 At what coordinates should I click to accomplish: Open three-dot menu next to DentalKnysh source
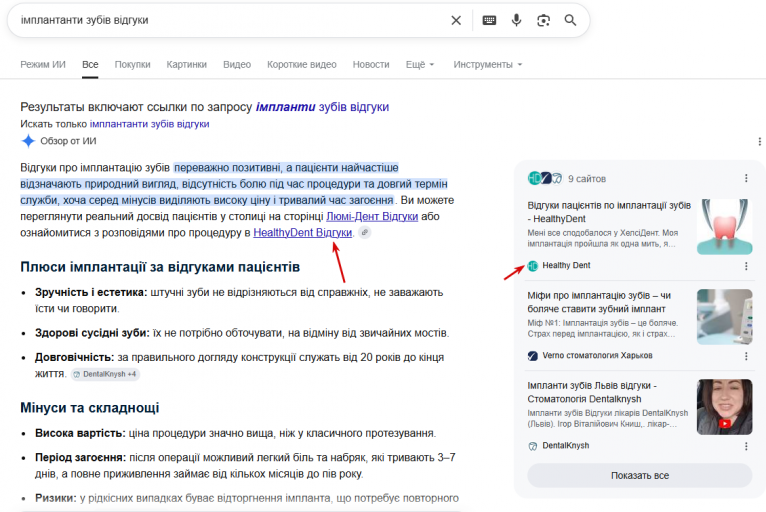click(x=746, y=446)
